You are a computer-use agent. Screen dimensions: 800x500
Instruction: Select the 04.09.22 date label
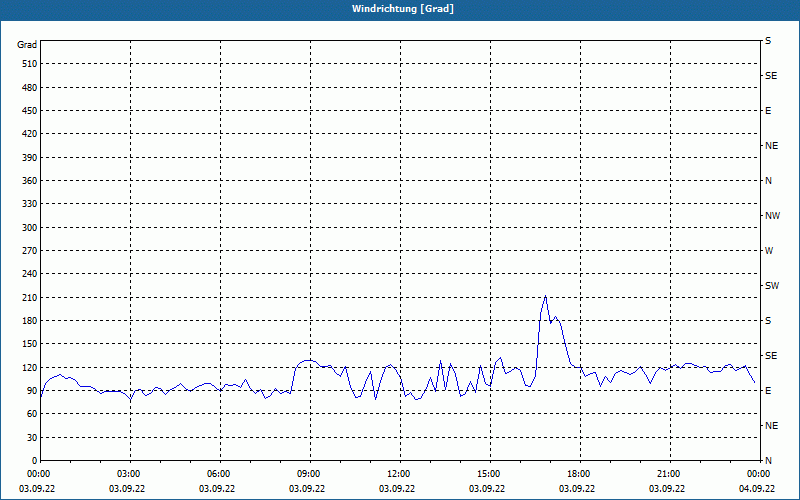[757, 489]
